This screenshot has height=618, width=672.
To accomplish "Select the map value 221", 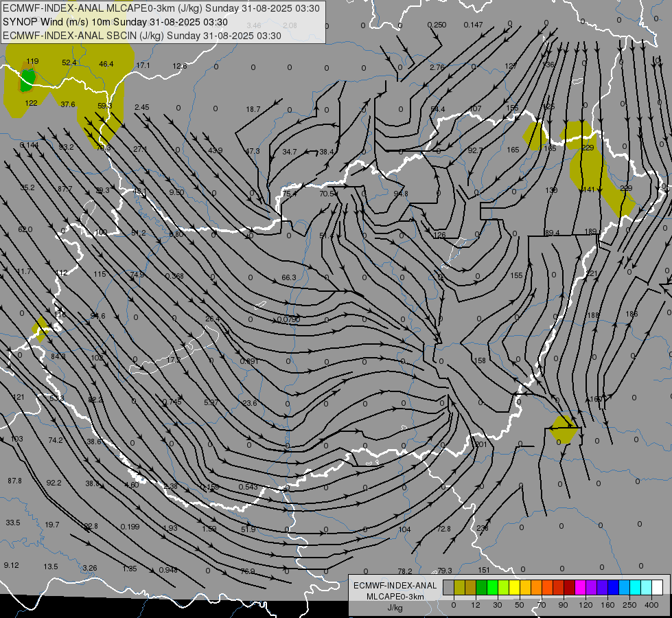I will point(592,273).
